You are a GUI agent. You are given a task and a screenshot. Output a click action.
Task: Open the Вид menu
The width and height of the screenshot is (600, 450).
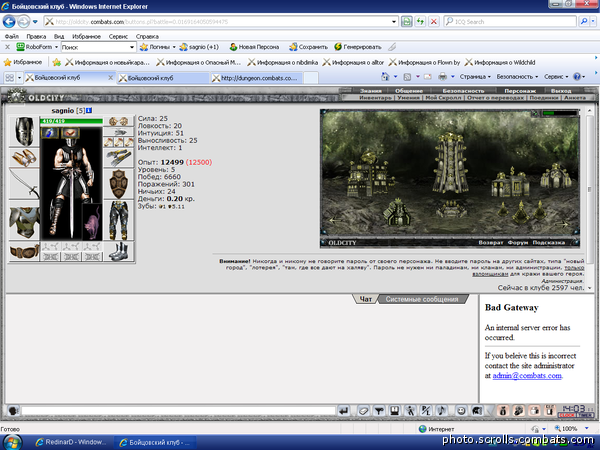[x=59, y=36]
